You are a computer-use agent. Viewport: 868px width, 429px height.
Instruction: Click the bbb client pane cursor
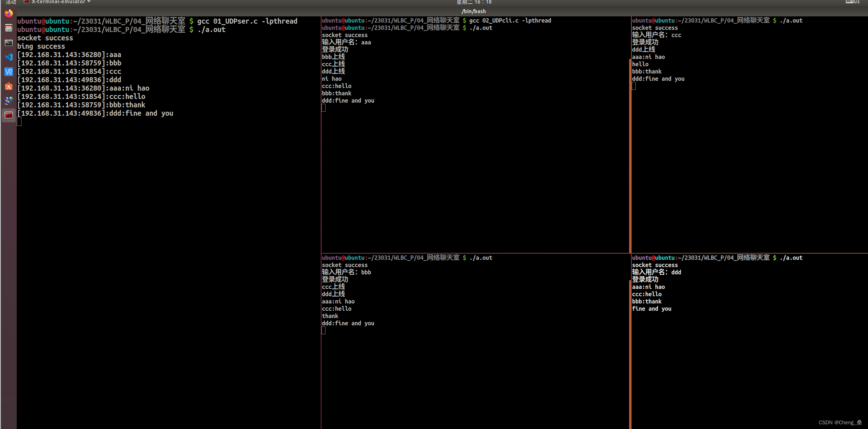pos(324,330)
